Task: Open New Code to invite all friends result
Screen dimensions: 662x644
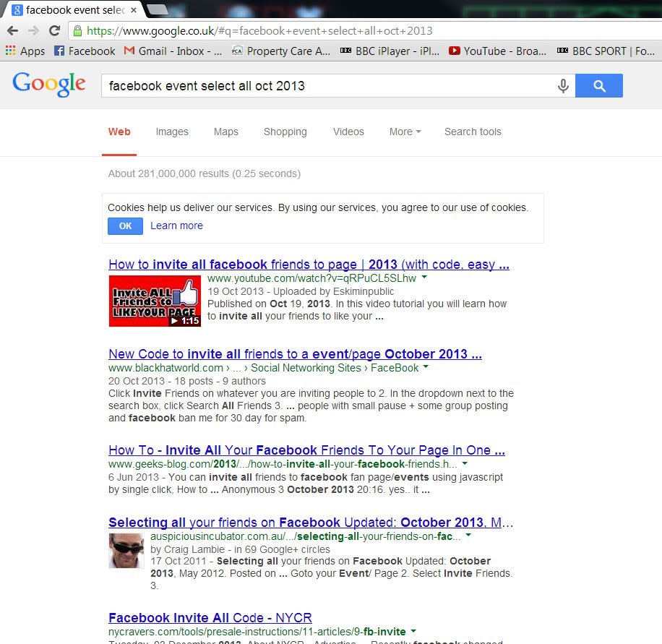Action: (x=295, y=354)
